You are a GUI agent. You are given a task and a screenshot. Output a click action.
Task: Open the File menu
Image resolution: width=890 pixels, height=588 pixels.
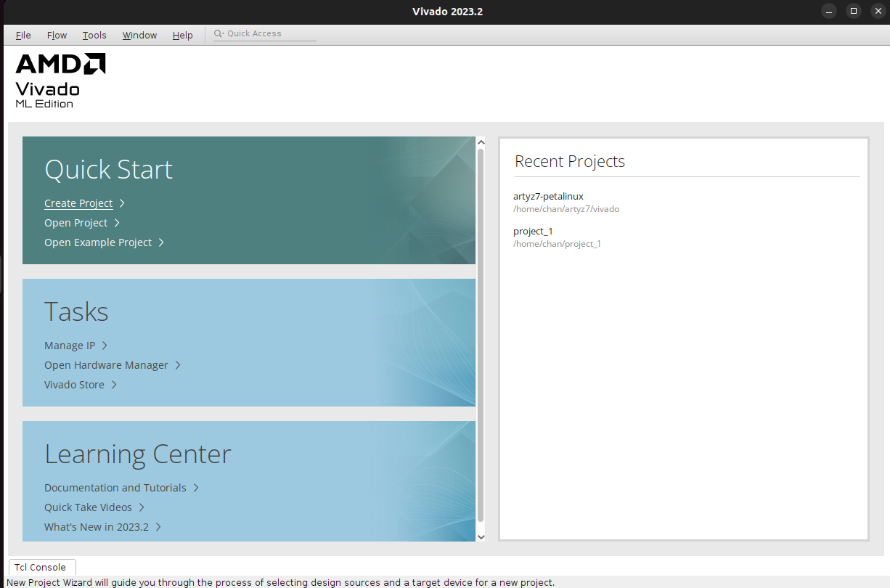[x=23, y=35]
